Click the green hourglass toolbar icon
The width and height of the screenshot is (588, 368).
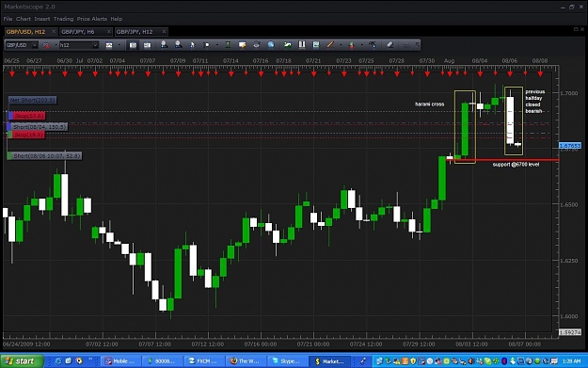click(x=228, y=44)
